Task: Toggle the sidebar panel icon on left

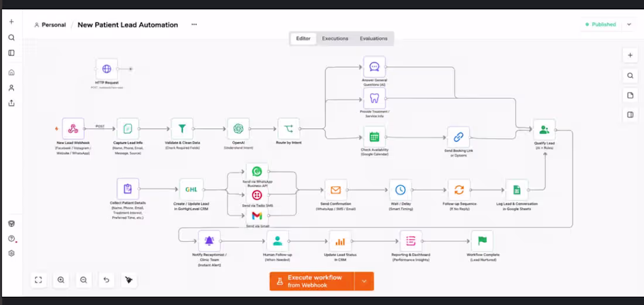Action: tap(12, 53)
